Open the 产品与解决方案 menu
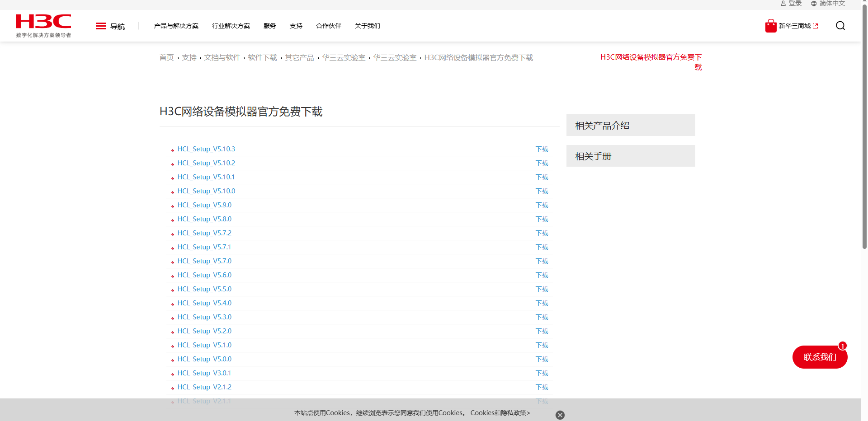The width and height of the screenshot is (868, 421). point(176,26)
